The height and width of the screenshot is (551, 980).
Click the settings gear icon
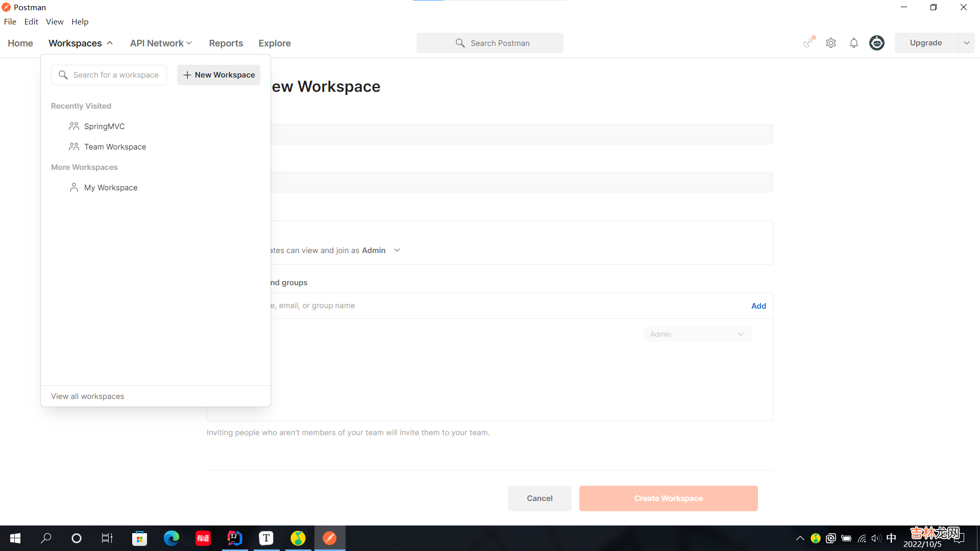[x=831, y=43]
